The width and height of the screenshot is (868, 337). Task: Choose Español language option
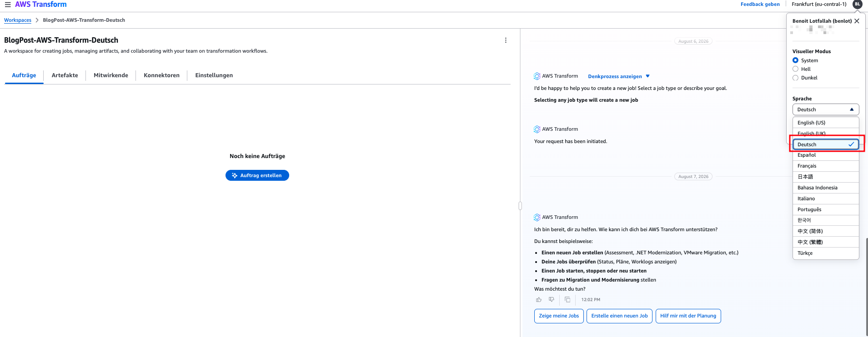pos(826,155)
